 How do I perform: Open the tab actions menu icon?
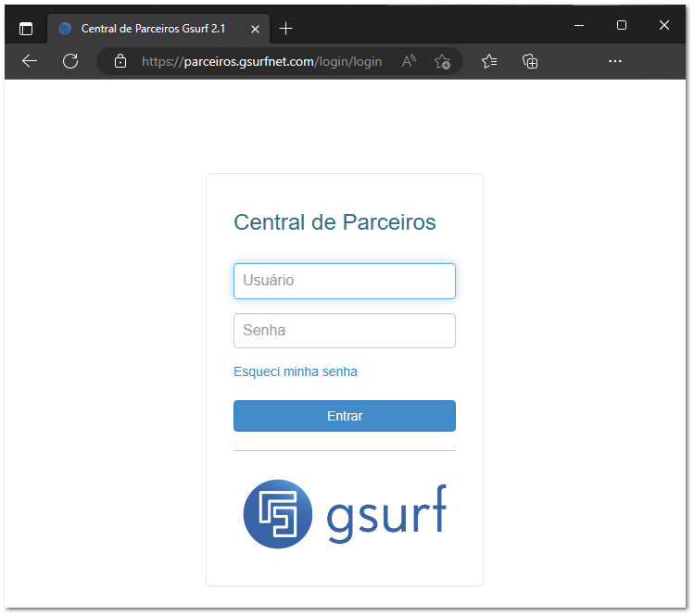pos(26,30)
